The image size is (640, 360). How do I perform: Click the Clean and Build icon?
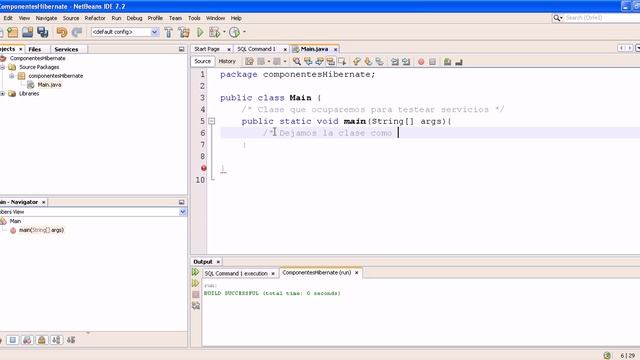pyautogui.click(x=184, y=32)
